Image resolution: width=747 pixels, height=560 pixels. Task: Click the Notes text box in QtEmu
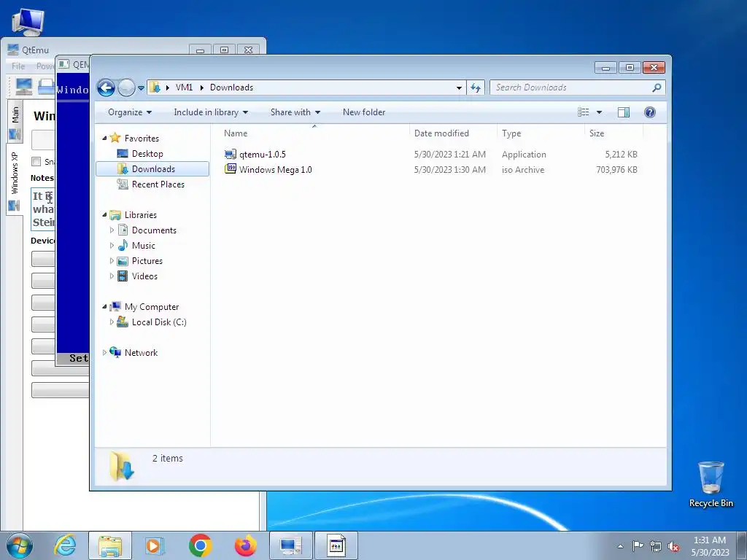coord(43,209)
